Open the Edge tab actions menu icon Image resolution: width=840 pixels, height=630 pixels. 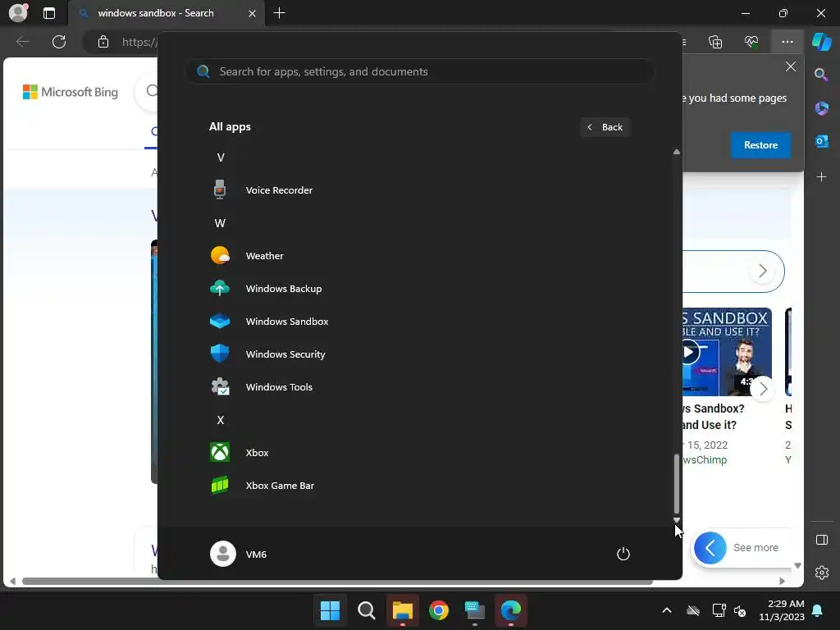tap(48, 13)
